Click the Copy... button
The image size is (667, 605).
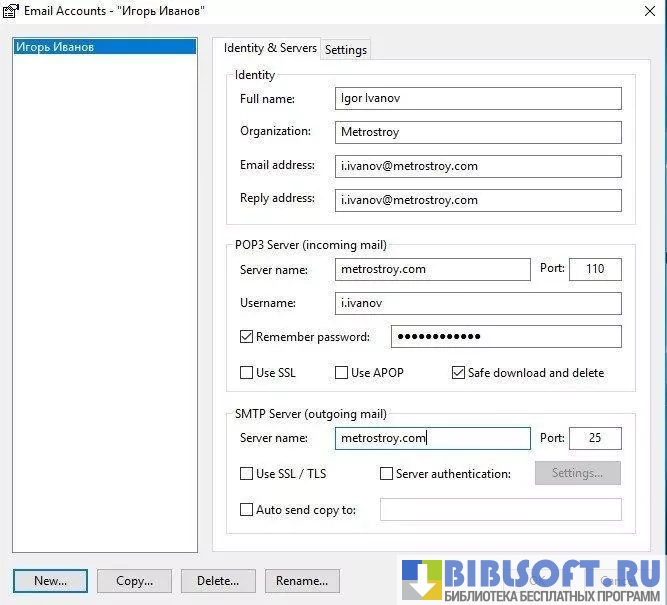coord(134,581)
